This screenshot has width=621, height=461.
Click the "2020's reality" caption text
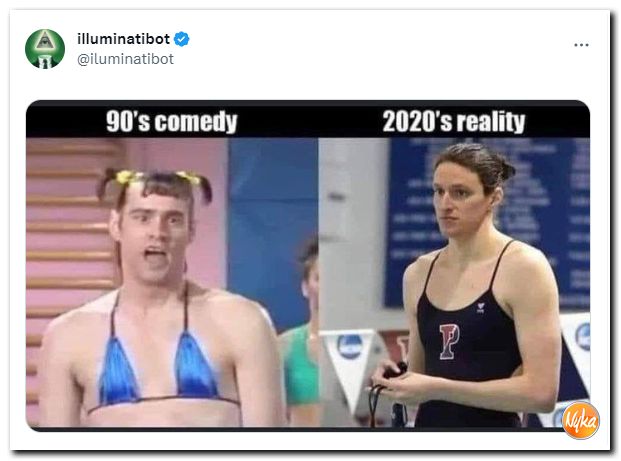pyautogui.click(x=454, y=121)
